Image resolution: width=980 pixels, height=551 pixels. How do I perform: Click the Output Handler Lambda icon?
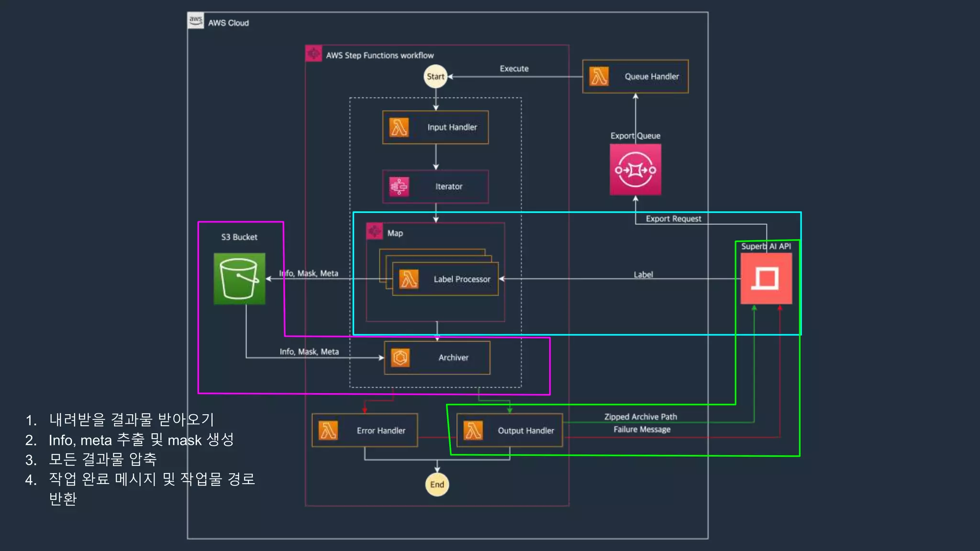point(473,430)
